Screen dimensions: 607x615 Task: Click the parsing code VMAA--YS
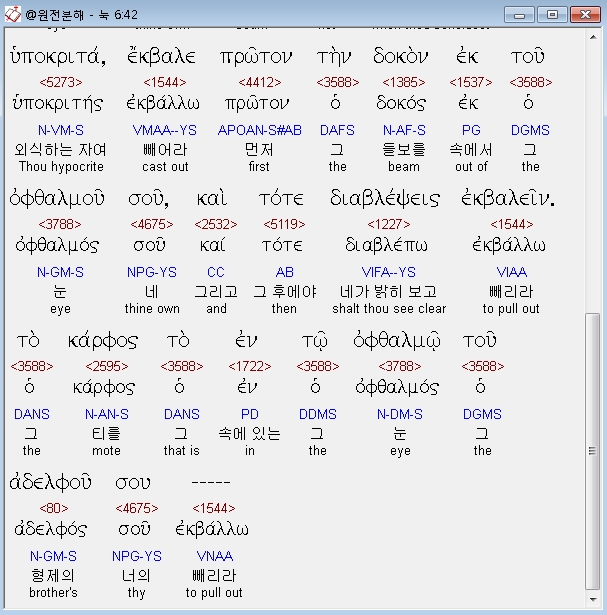tap(165, 130)
